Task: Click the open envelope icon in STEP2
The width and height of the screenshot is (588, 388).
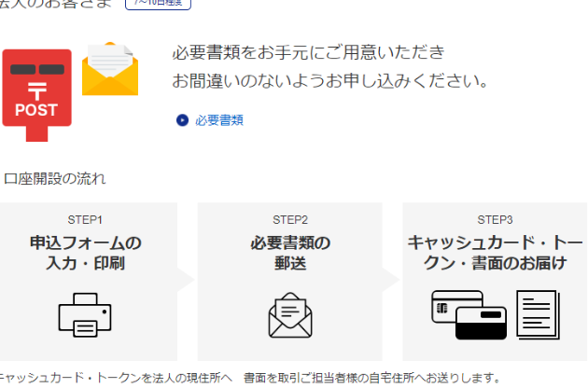Action: point(289,315)
